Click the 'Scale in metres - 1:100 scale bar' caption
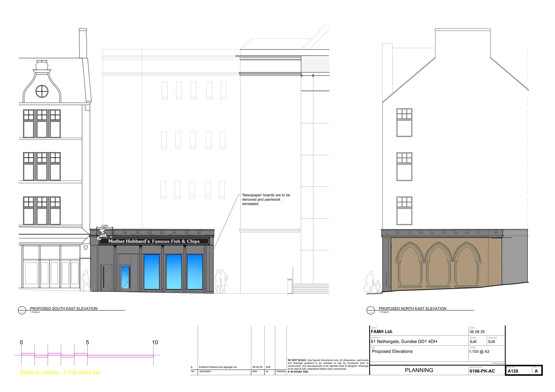The width and height of the screenshot is (555, 392). (60, 372)
